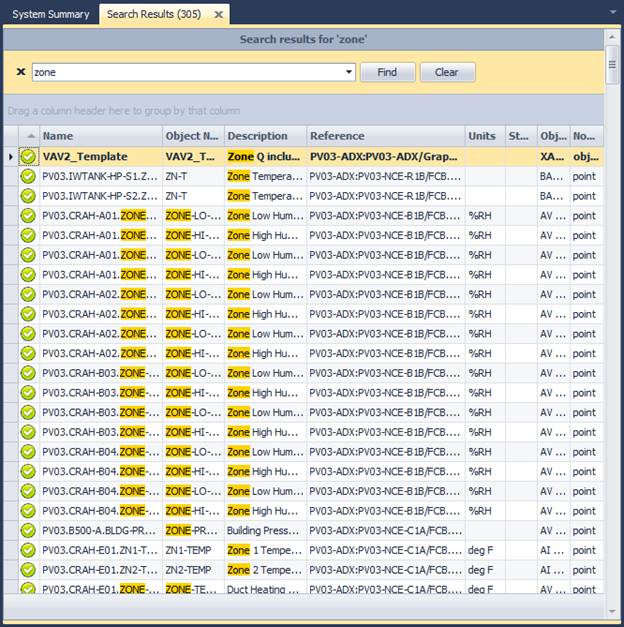Click status icon for PV03.B500-A.BLDG-PR row
The image size is (624, 627).
pos(28,530)
